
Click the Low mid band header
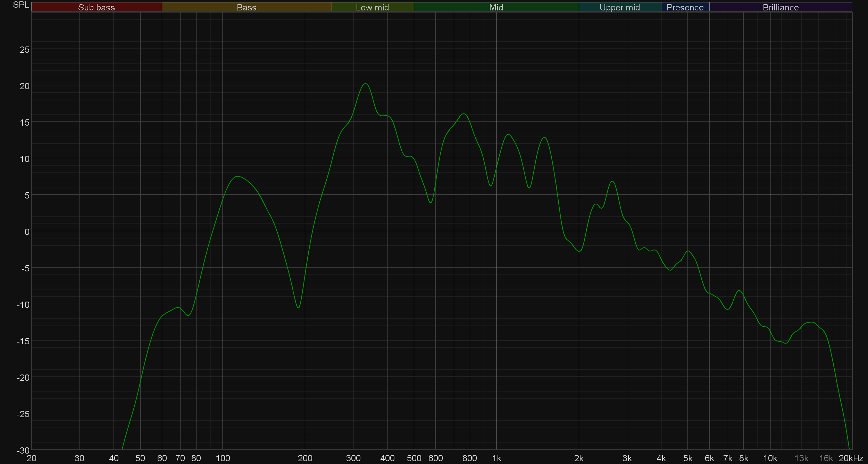pos(372,7)
